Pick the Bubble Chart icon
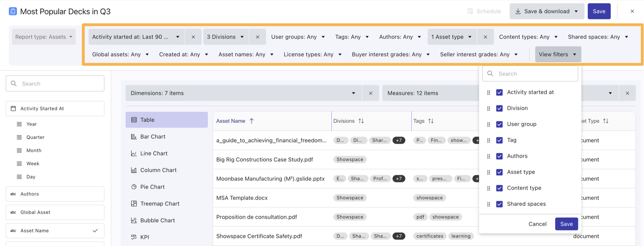The width and height of the screenshot is (644, 246). (x=134, y=220)
